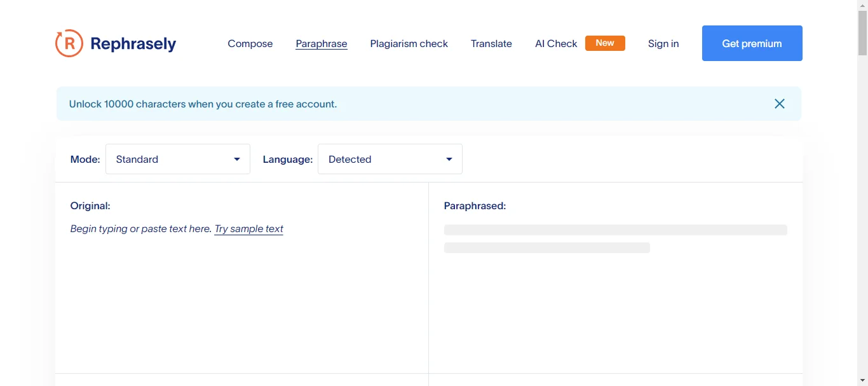Click the Rephrasely logo icon

click(69, 43)
